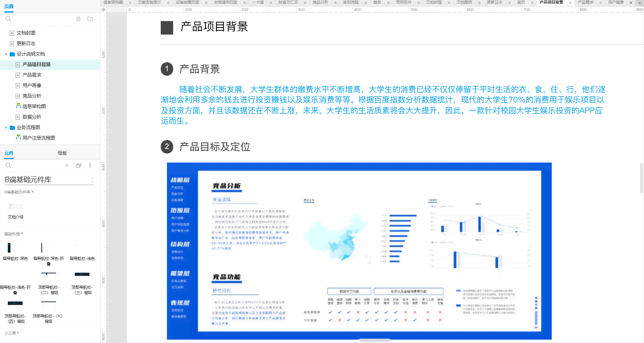Collapse the B端基础元件库 section header

pos(19,192)
